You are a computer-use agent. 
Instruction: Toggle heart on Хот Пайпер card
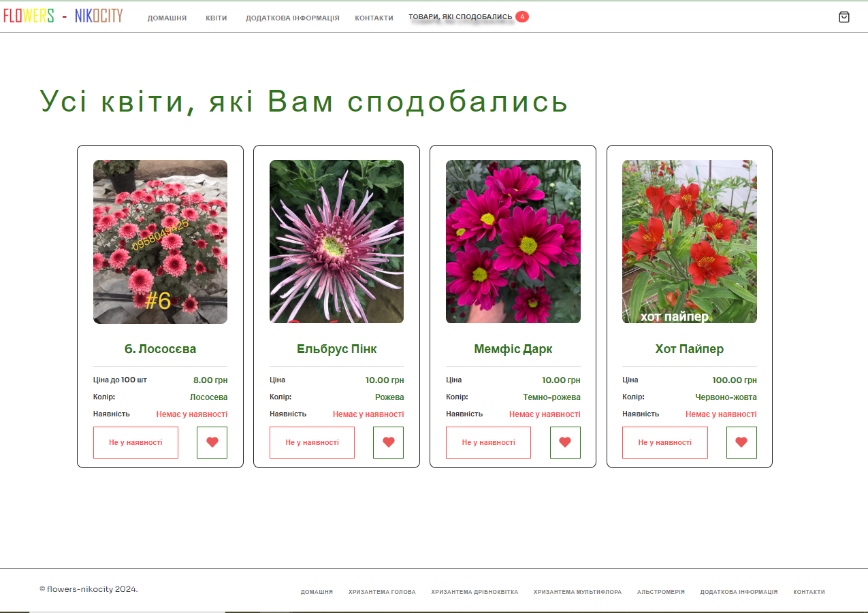741,442
